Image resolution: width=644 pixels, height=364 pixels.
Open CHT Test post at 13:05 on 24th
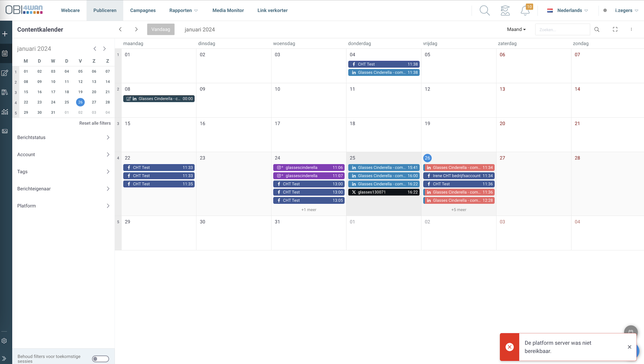(x=309, y=200)
